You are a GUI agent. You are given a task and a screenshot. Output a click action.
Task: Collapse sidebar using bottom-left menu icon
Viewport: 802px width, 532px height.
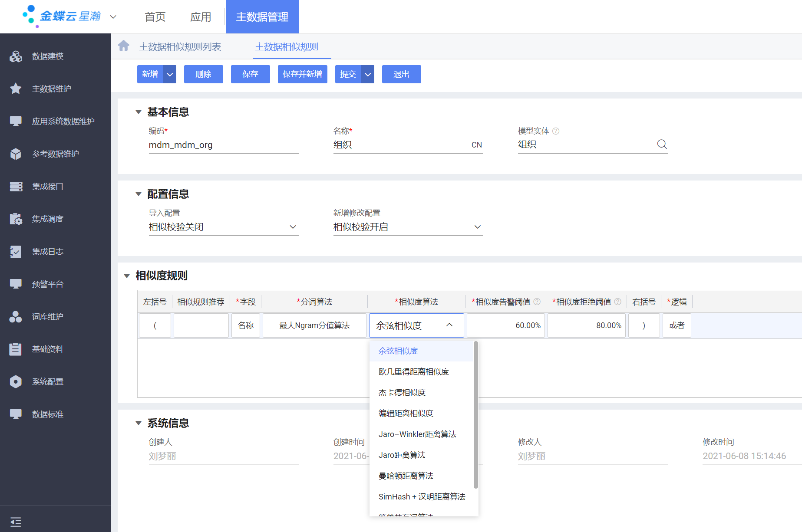16,522
